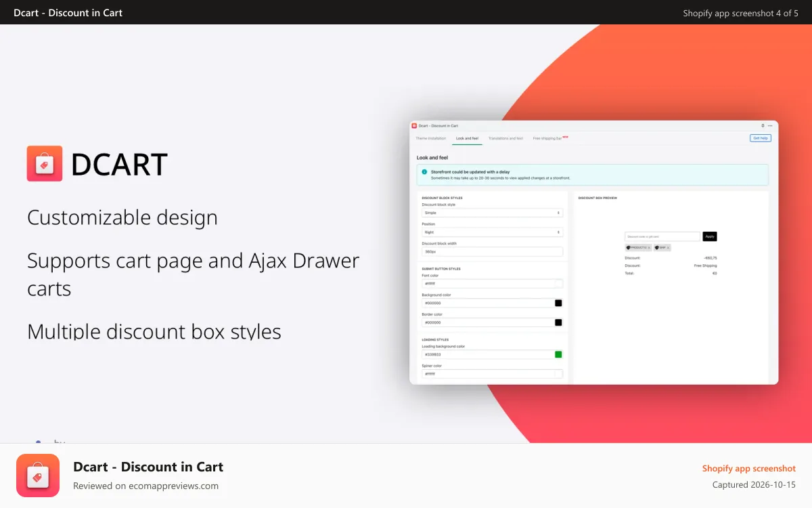Open the Theme installation tab

431,138
